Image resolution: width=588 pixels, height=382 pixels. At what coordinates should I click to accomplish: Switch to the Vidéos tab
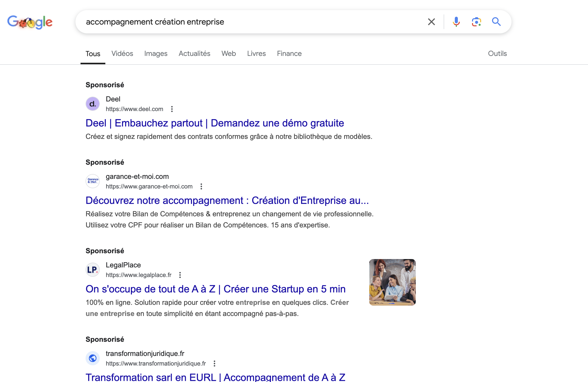pos(122,54)
